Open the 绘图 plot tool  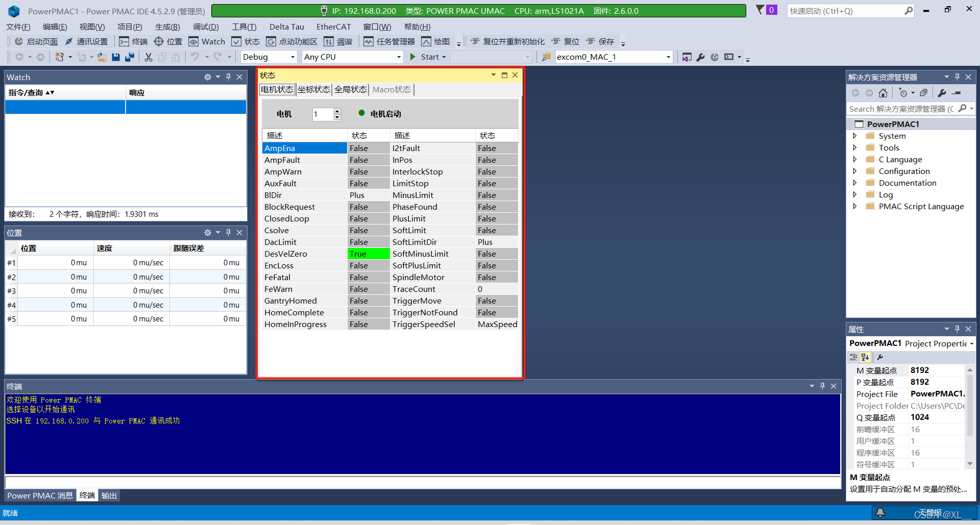pos(436,42)
